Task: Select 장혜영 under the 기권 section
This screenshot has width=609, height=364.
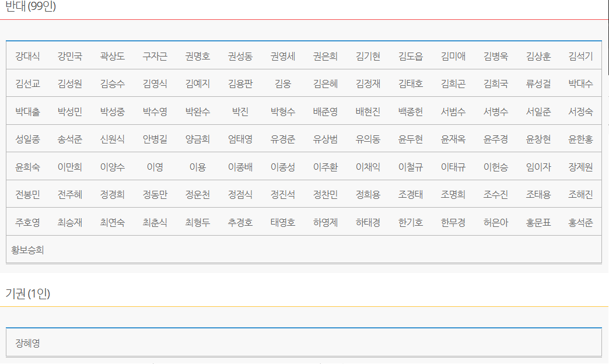Action: tap(27, 344)
